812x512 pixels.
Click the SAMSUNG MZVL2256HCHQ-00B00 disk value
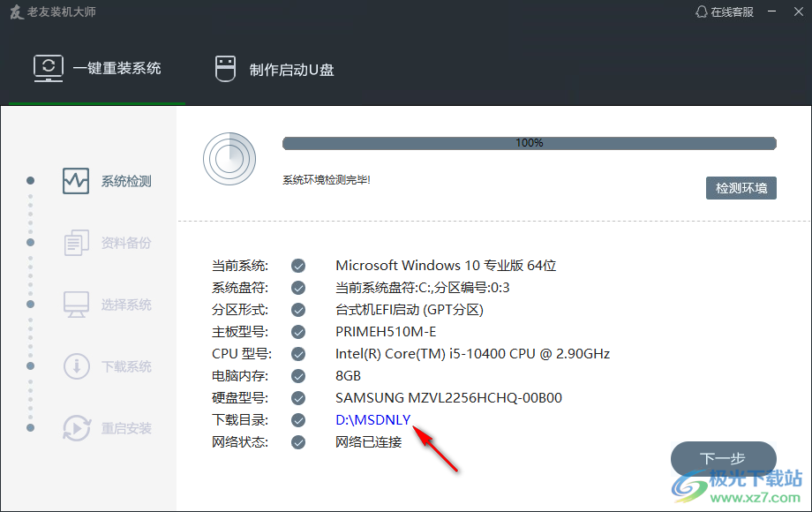pyautogui.click(x=448, y=398)
